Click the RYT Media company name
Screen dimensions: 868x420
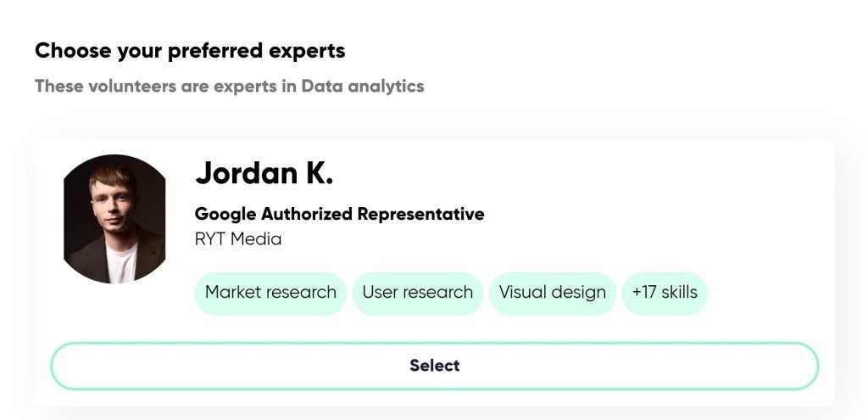tap(238, 239)
